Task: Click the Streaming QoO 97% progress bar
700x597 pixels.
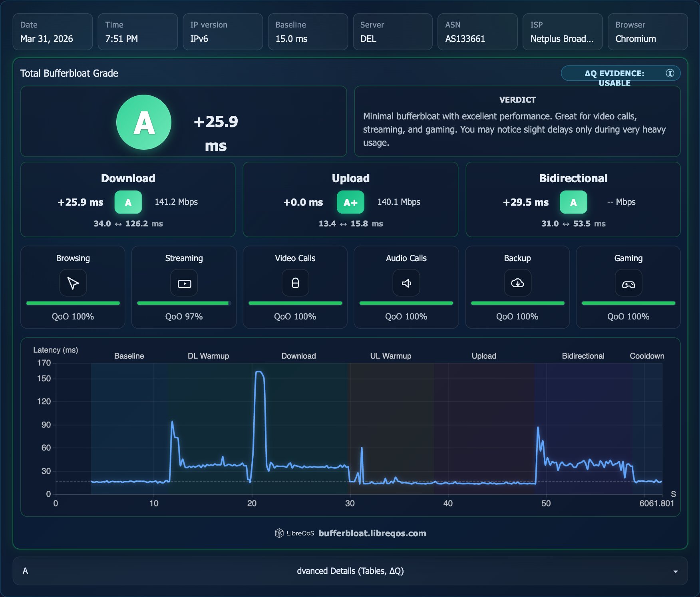Action: click(x=184, y=303)
